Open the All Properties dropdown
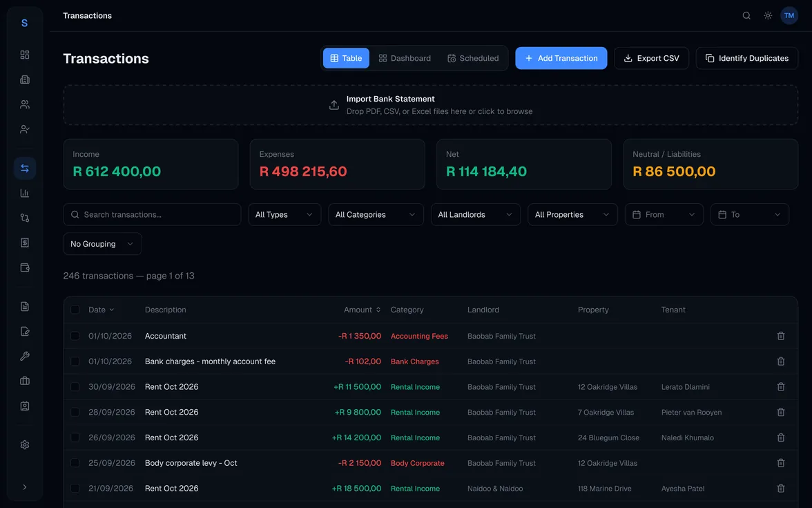The image size is (812, 508). pos(572,214)
